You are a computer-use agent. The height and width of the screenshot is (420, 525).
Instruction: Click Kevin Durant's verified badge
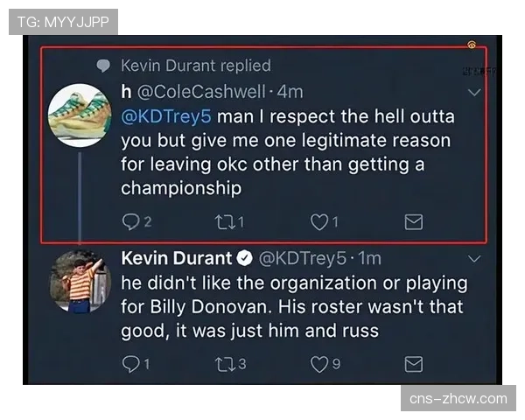(x=246, y=259)
